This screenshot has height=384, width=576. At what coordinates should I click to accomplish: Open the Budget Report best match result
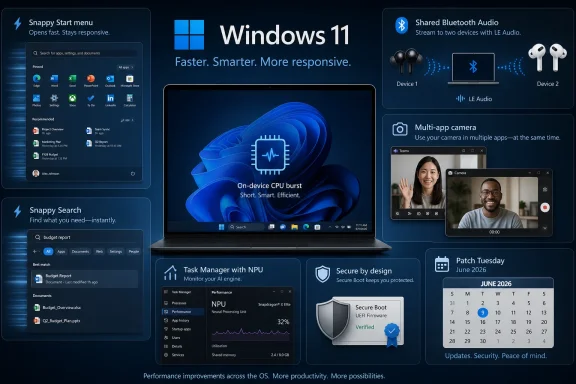click(x=84, y=279)
